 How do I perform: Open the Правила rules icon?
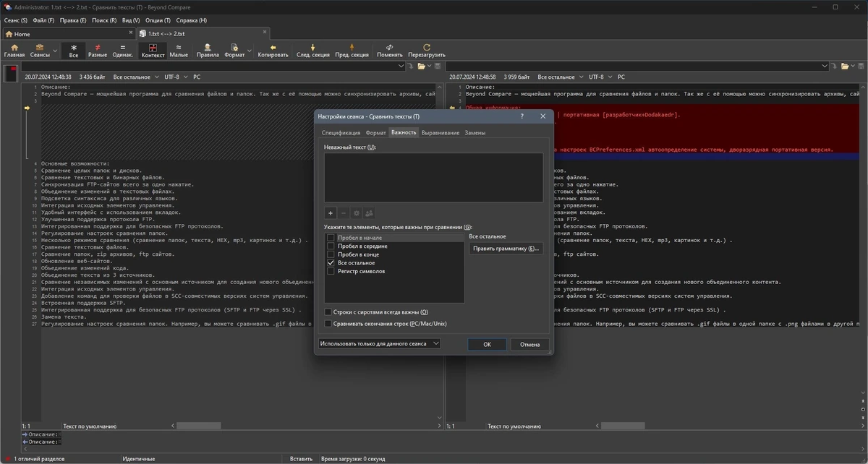pyautogui.click(x=208, y=51)
